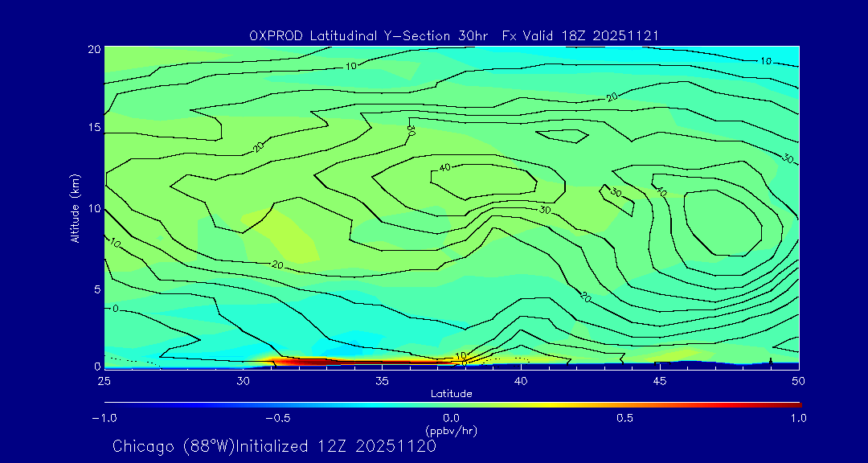Click altitude tick label 15 on y-axis
Screen dimensions: 868x463
click(92, 128)
